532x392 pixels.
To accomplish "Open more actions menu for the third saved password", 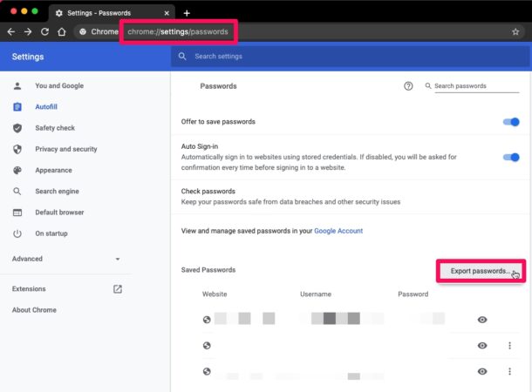I will tap(509, 372).
